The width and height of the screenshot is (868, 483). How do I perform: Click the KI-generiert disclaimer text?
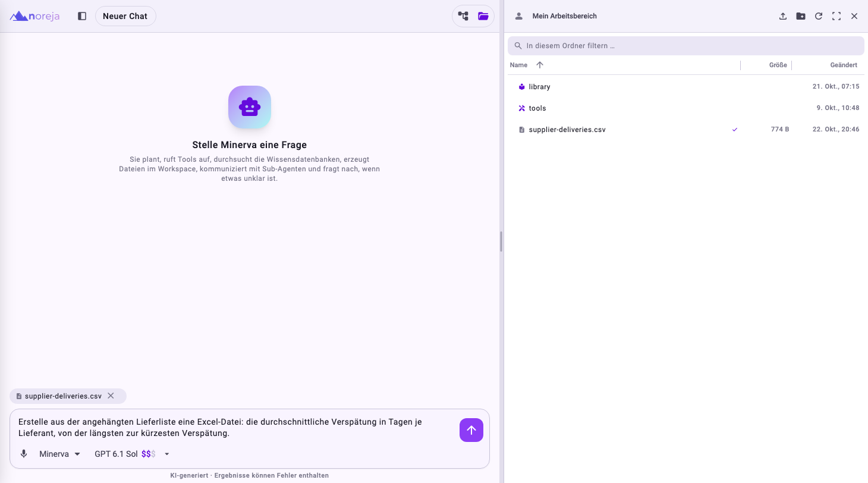[249, 475]
